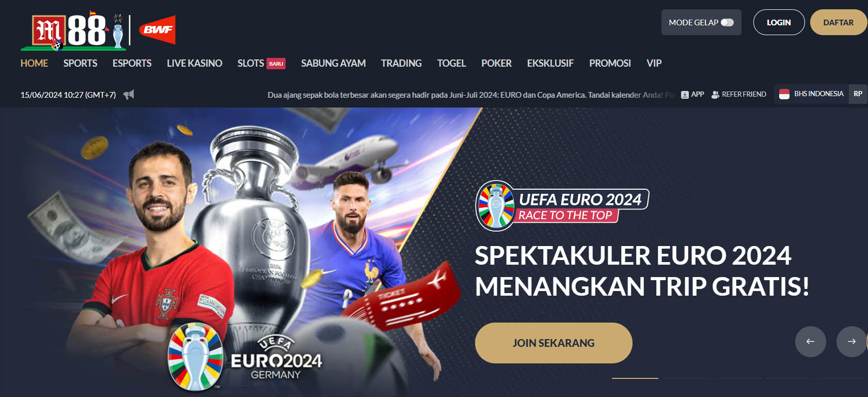Open the RP currency selector

tap(858, 94)
